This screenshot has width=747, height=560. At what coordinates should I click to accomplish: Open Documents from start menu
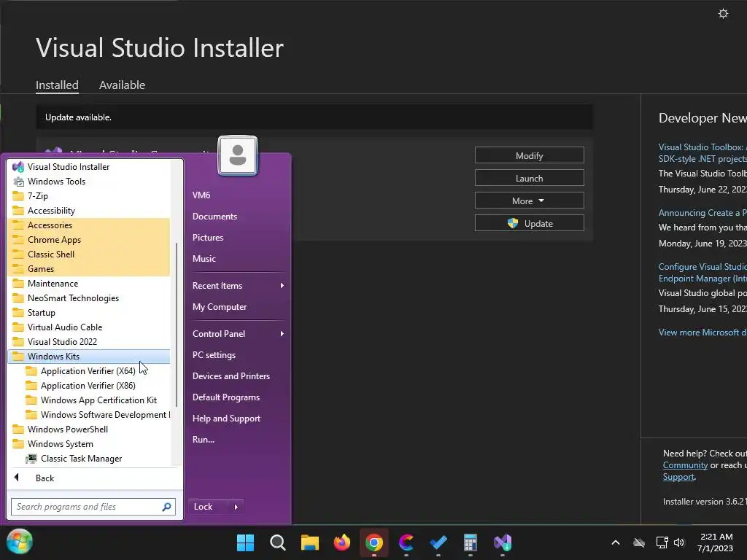215,216
